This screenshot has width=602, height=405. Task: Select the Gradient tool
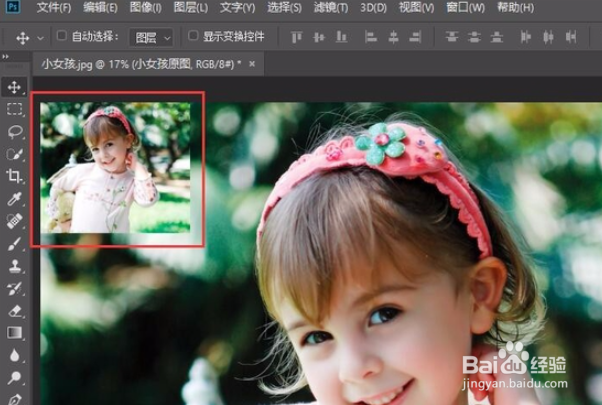(x=14, y=332)
